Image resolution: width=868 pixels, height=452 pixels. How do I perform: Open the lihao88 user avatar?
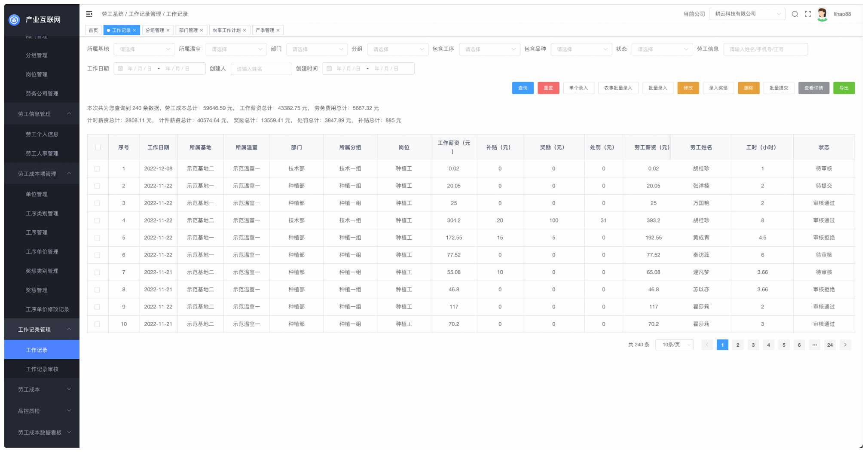coord(822,14)
